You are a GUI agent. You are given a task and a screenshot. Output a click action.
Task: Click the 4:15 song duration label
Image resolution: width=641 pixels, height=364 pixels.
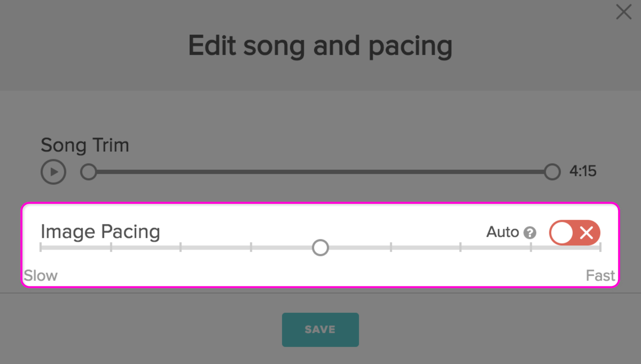583,171
